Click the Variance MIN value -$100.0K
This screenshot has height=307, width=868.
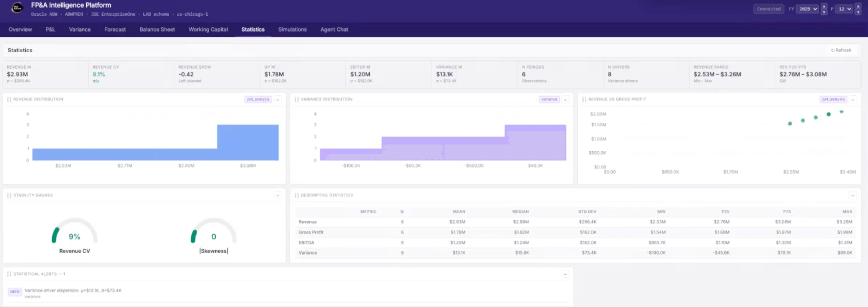click(x=656, y=253)
